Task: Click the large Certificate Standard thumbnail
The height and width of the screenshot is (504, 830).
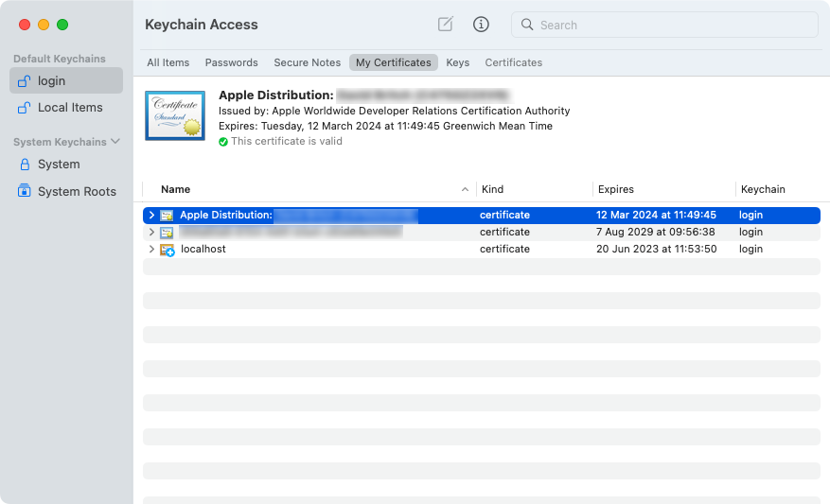Action: 175,115
